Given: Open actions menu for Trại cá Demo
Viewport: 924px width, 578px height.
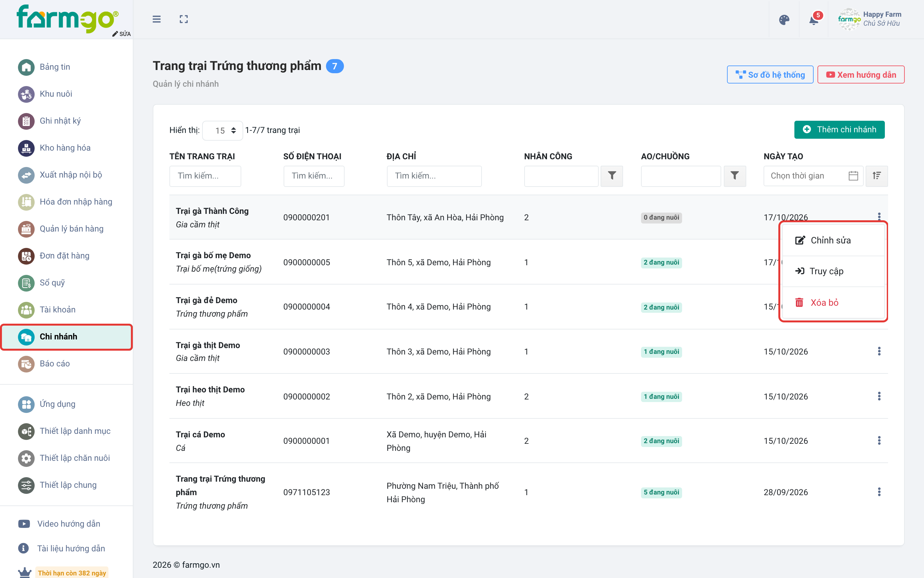Looking at the screenshot, I should point(879,441).
